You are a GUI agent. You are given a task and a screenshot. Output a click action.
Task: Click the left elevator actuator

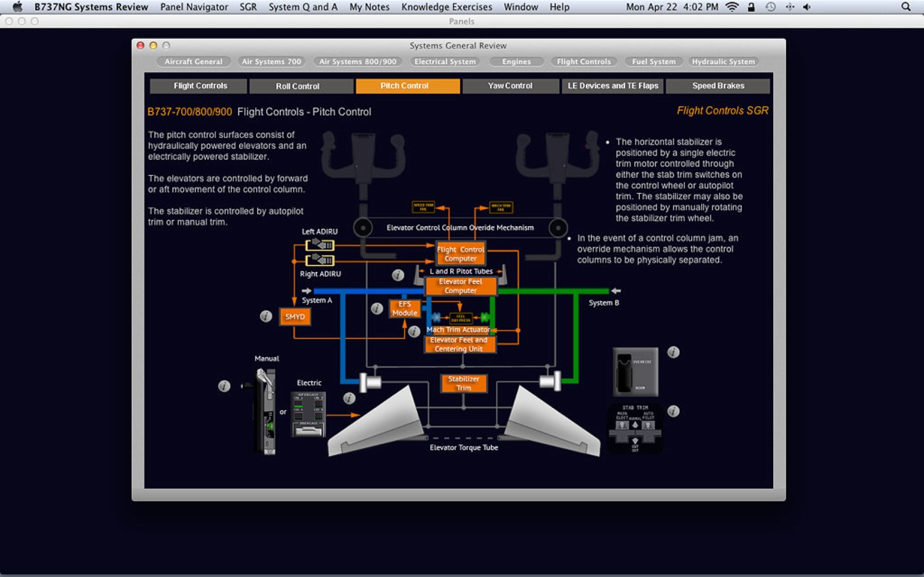pos(370,382)
